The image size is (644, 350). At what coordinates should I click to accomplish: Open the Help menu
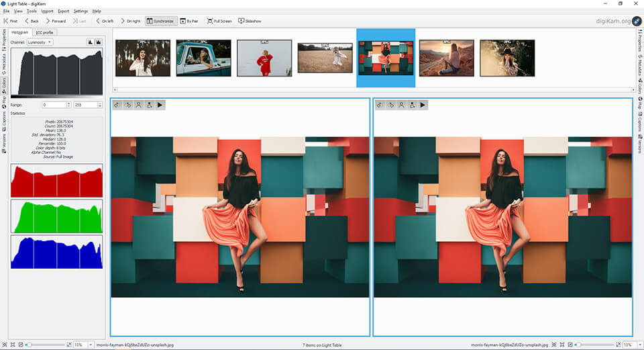(x=97, y=11)
